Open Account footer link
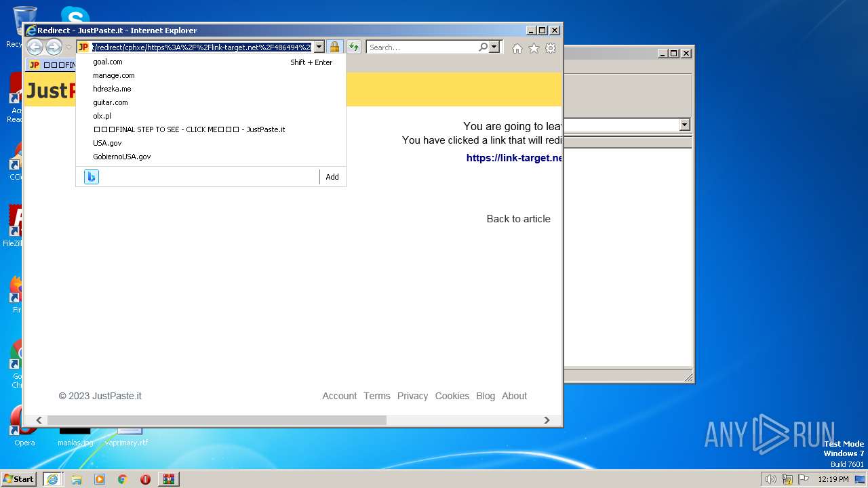 (x=339, y=396)
